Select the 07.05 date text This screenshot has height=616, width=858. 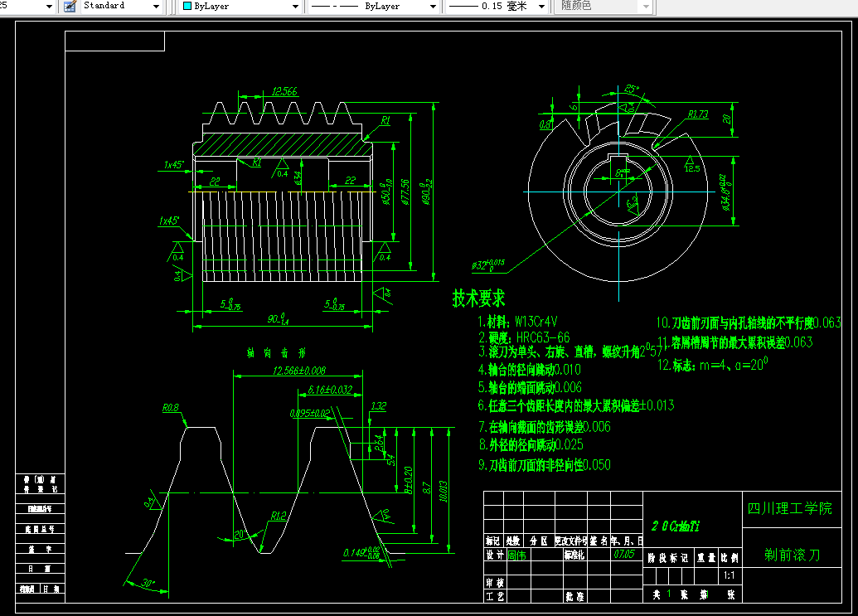tap(623, 554)
